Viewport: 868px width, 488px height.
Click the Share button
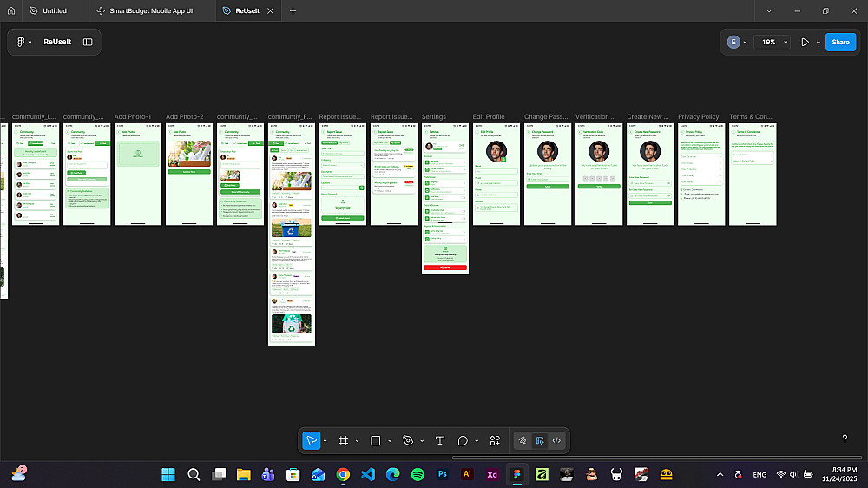tap(840, 42)
